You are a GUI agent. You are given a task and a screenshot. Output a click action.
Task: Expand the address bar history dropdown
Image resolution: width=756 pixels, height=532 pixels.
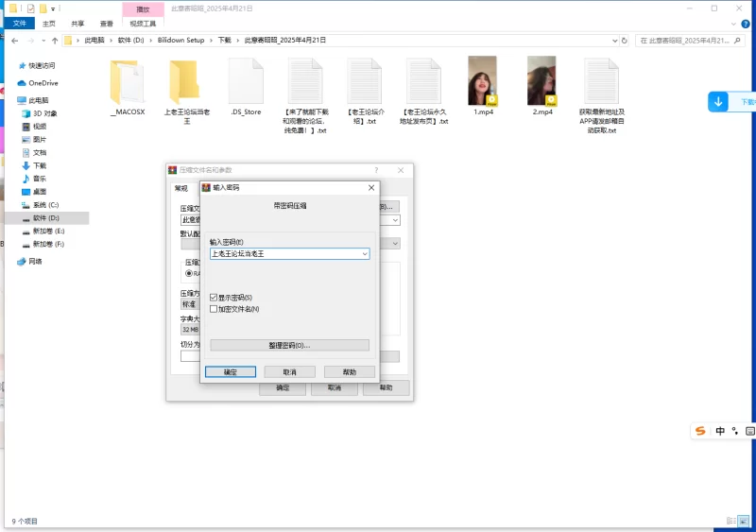click(x=615, y=41)
